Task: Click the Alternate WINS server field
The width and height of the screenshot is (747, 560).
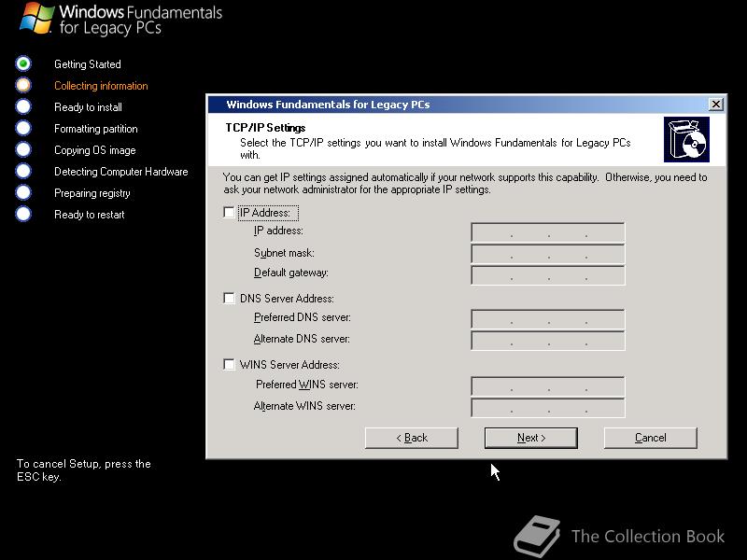Action: point(548,408)
